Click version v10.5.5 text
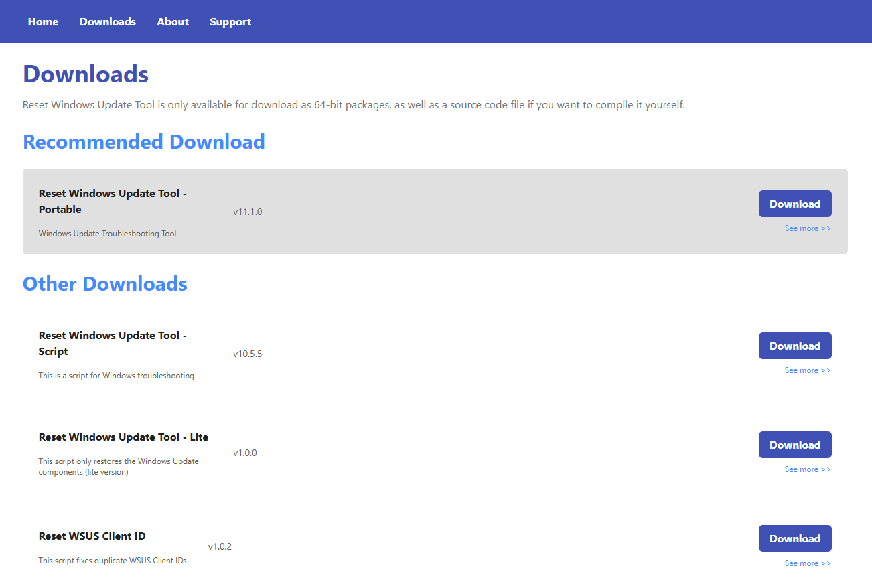The image size is (872, 588). [x=248, y=354]
